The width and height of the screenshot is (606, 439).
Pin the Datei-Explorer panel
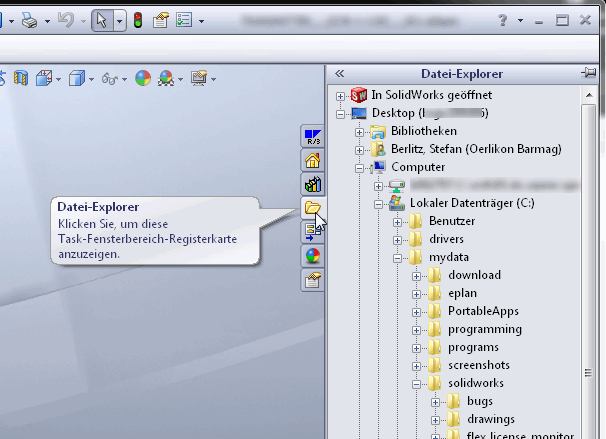click(x=588, y=72)
